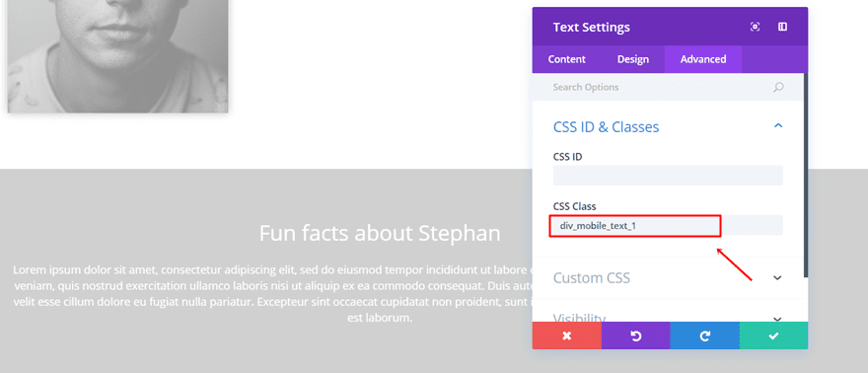
Task: Click the CSS ID input field
Action: click(x=668, y=176)
